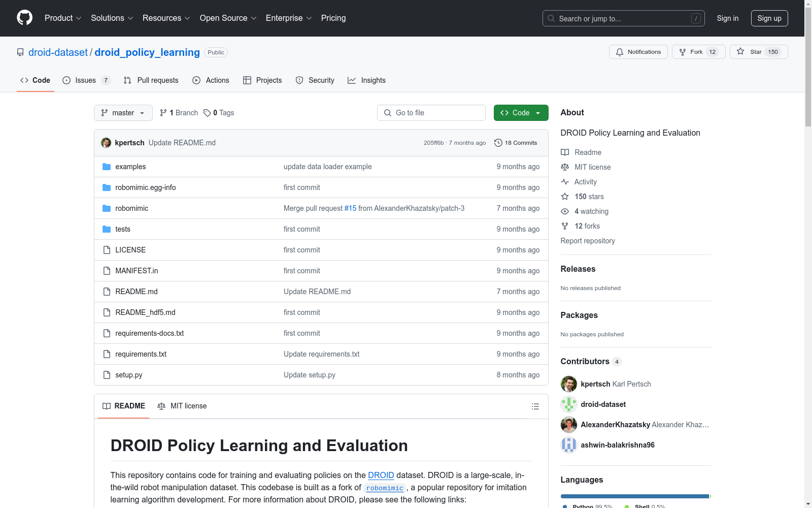Image resolution: width=812 pixels, height=508 pixels.
Task: Click the search magnifier icon in header
Action: pyautogui.click(x=551, y=18)
